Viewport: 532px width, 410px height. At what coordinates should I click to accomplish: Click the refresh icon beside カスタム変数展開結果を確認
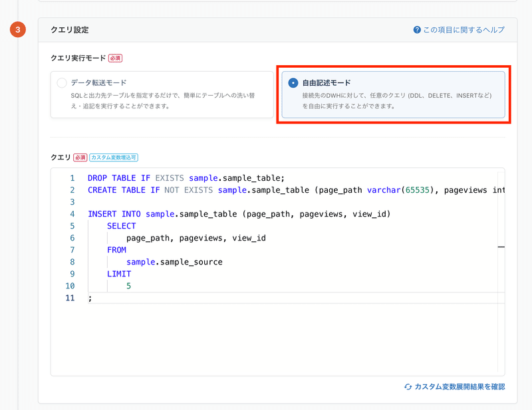408,387
